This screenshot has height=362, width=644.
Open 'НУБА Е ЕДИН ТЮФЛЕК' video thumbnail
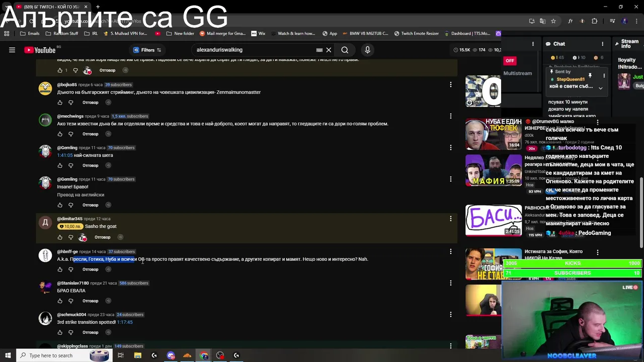[494, 134]
